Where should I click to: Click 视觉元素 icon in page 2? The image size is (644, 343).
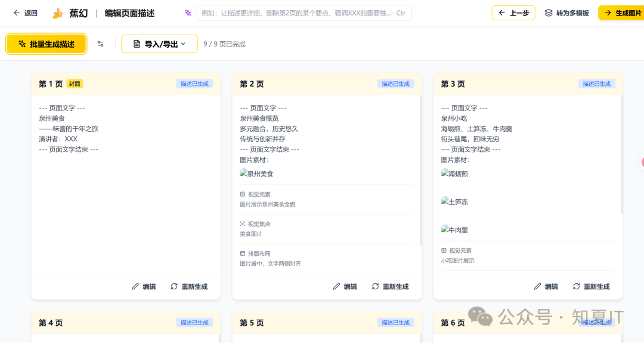click(x=243, y=194)
